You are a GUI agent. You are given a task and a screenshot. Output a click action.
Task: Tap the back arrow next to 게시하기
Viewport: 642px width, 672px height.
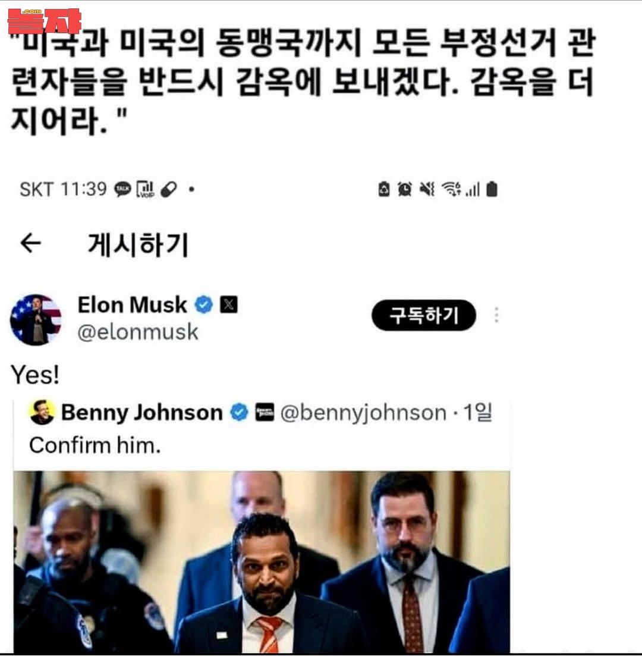(x=31, y=243)
